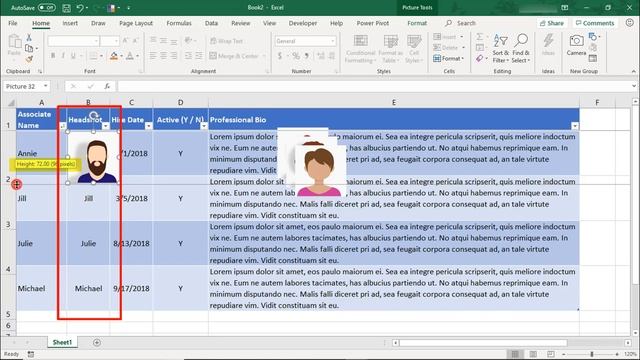
Task: Open filter dropdown for Professional Bio column
Action: (575, 126)
